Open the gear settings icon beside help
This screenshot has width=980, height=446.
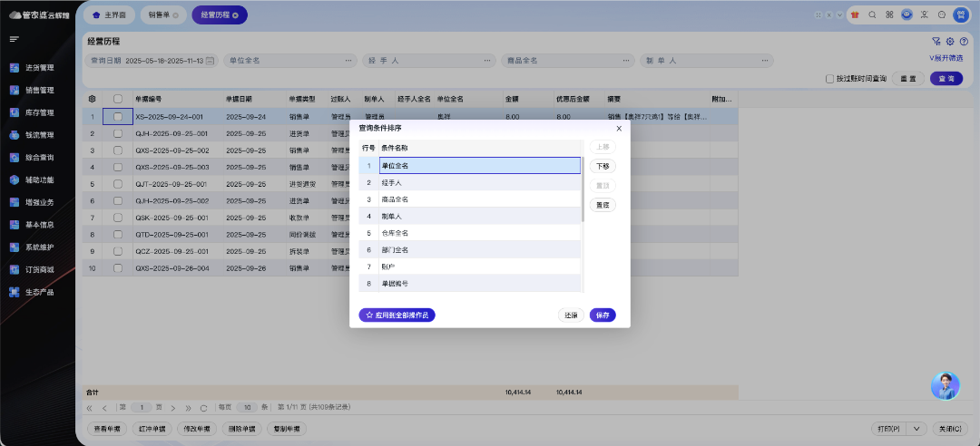point(949,42)
